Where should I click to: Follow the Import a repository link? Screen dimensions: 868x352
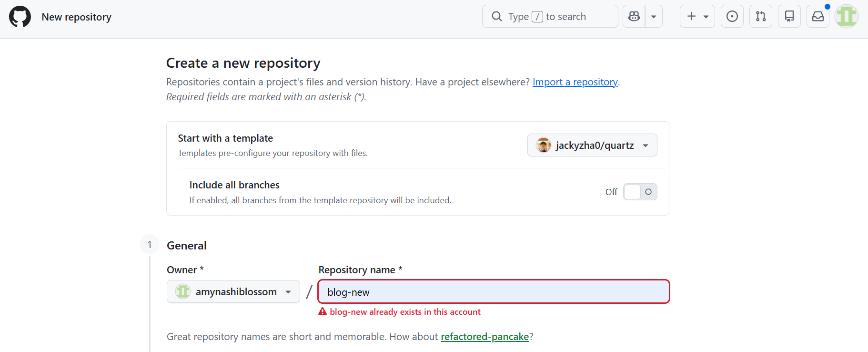(575, 82)
